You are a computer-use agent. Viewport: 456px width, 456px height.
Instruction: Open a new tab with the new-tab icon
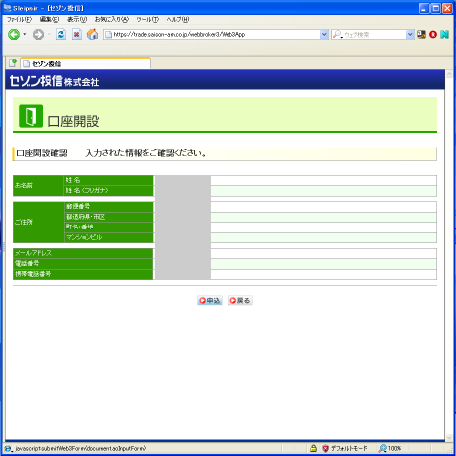tap(13, 63)
